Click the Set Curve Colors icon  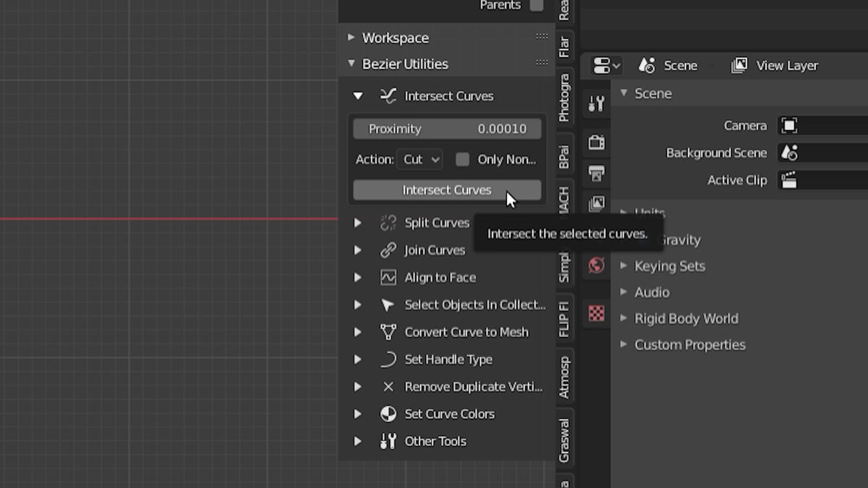tap(388, 414)
